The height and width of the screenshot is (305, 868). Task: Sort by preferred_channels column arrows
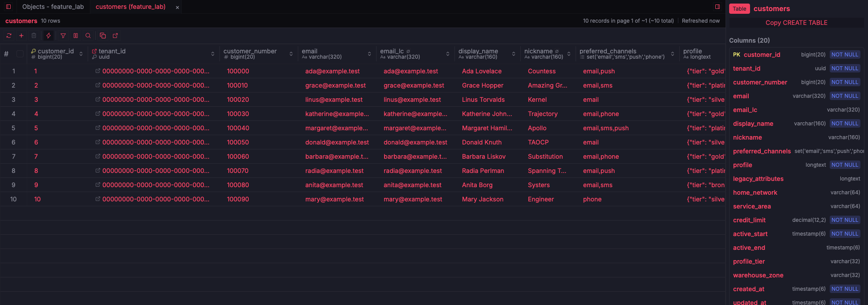pyautogui.click(x=673, y=54)
